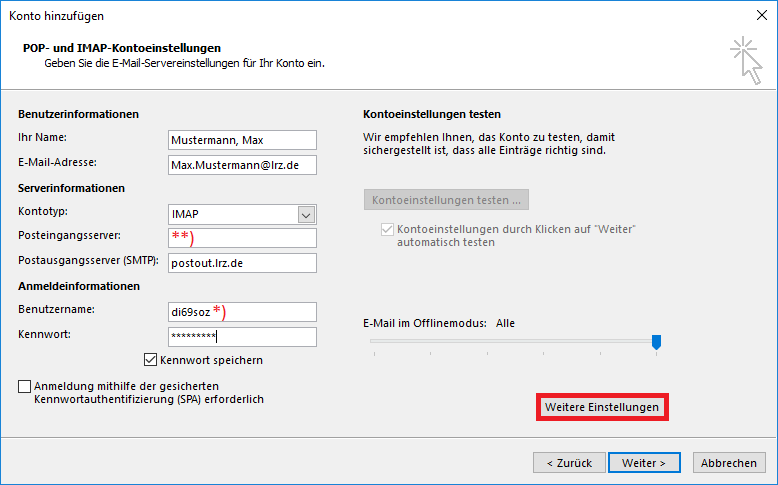The image size is (778, 485).
Task: Select the Postausgangsserver SMTP field
Action: pyautogui.click(x=242, y=263)
